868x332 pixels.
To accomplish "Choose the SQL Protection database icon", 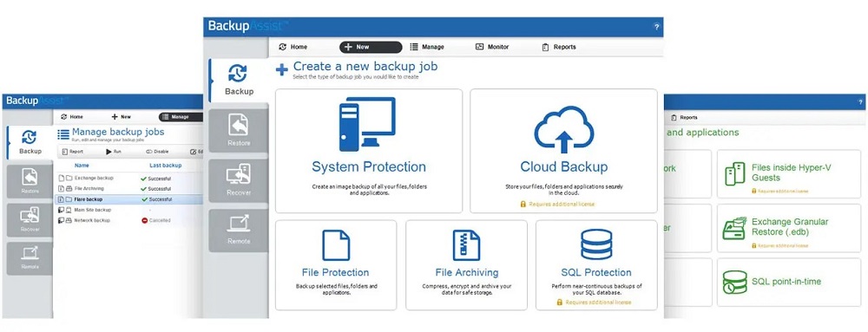I will (x=596, y=244).
